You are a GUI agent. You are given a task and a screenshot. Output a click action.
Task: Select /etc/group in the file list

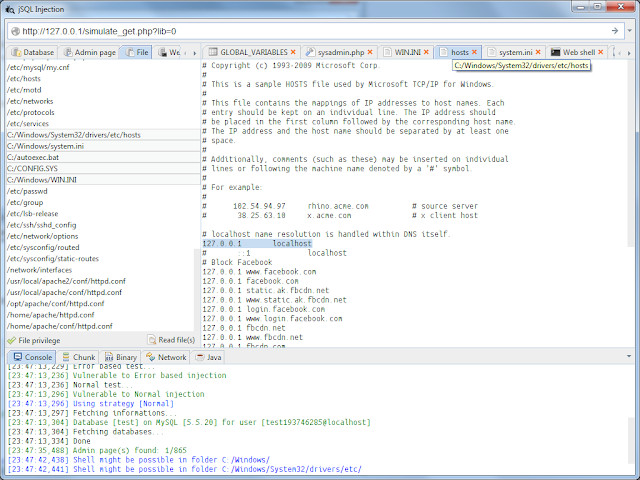tap(100, 202)
